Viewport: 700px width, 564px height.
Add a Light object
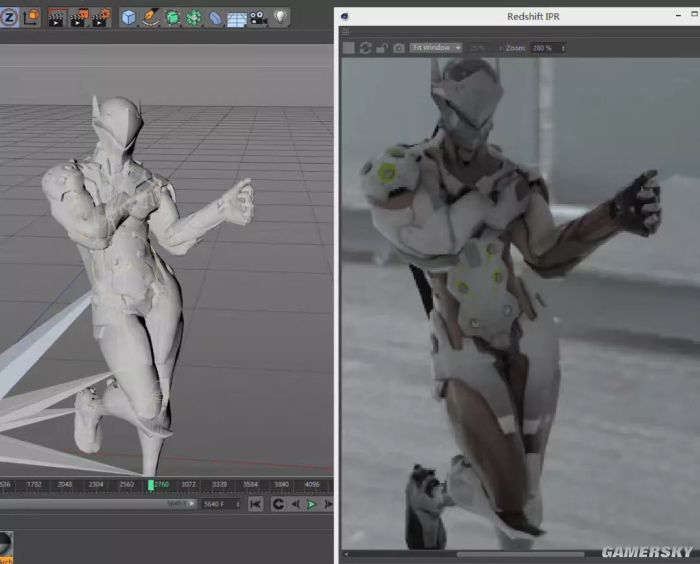point(280,17)
